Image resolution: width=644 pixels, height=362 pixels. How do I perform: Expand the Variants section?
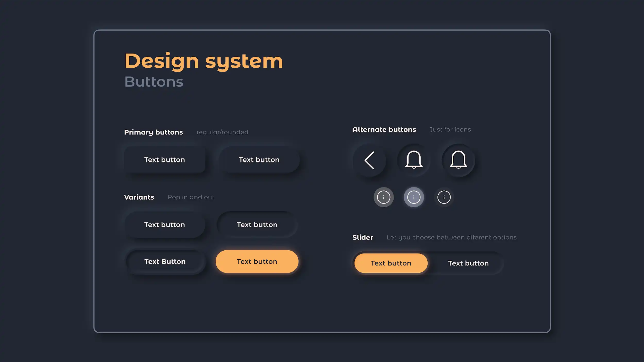click(x=139, y=197)
